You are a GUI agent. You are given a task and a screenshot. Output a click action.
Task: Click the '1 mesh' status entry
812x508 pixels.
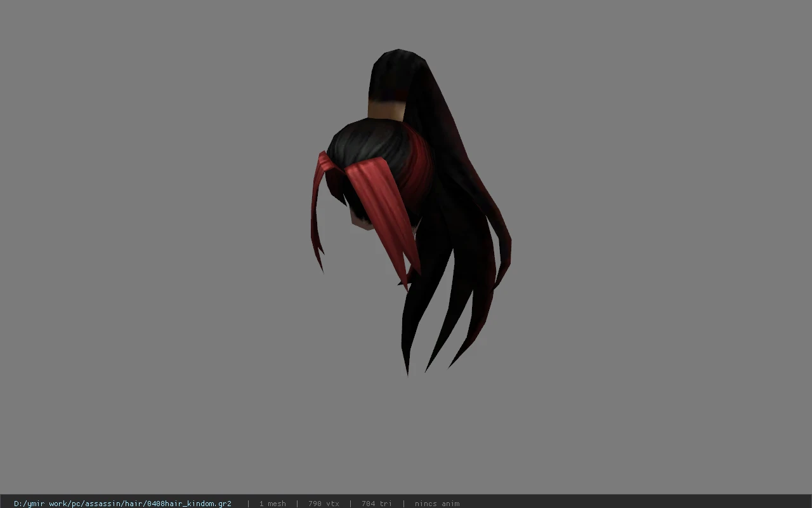coord(272,504)
